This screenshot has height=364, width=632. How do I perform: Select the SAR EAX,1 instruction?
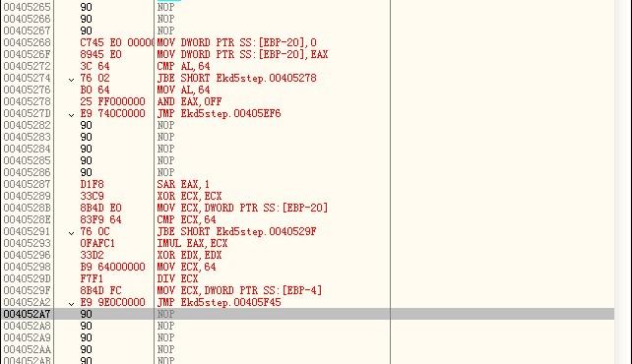183,184
